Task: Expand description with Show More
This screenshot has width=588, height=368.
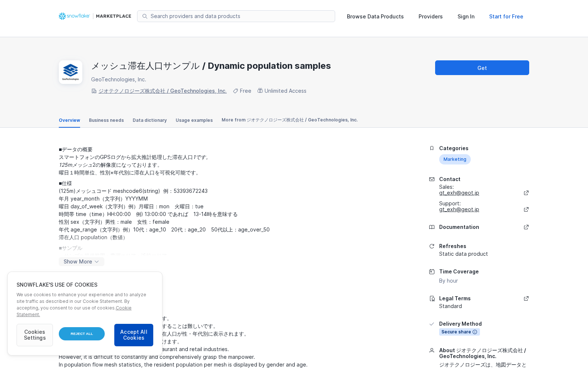Action: click(x=81, y=262)
